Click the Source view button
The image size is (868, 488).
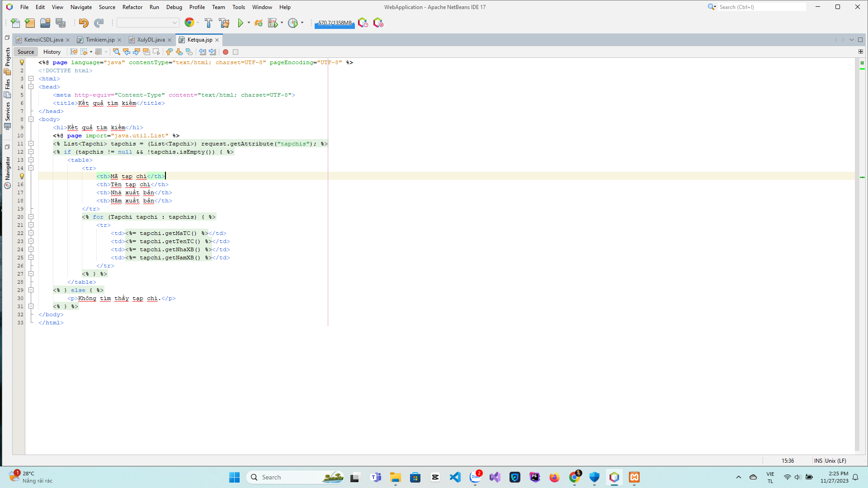pyautogui.click(x=26, y=52)
